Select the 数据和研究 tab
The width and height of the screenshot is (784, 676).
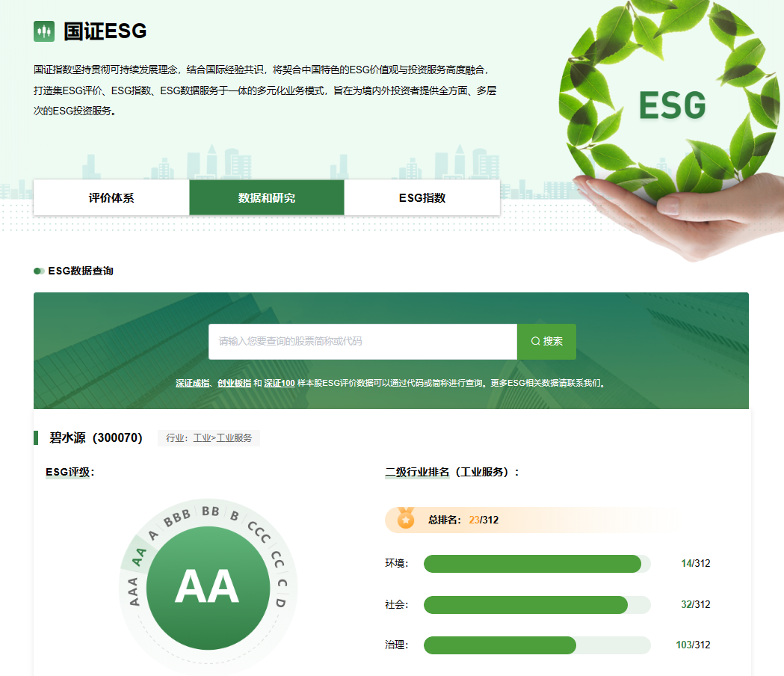[x=267, y=197]
